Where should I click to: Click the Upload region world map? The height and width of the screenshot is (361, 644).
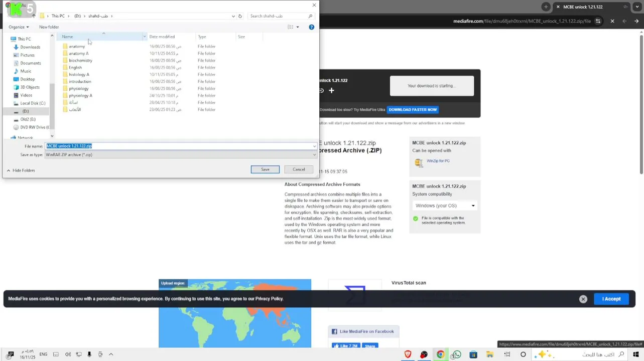point(235,313)
